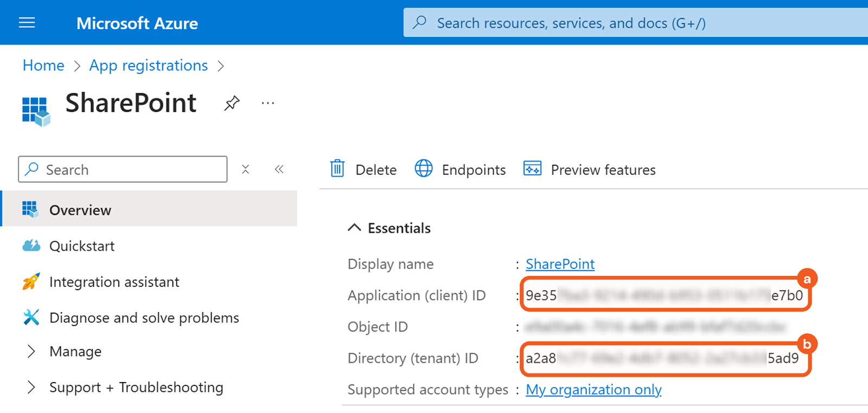
Task: Pin the SharePoint app registration
Action: (232, 103)
